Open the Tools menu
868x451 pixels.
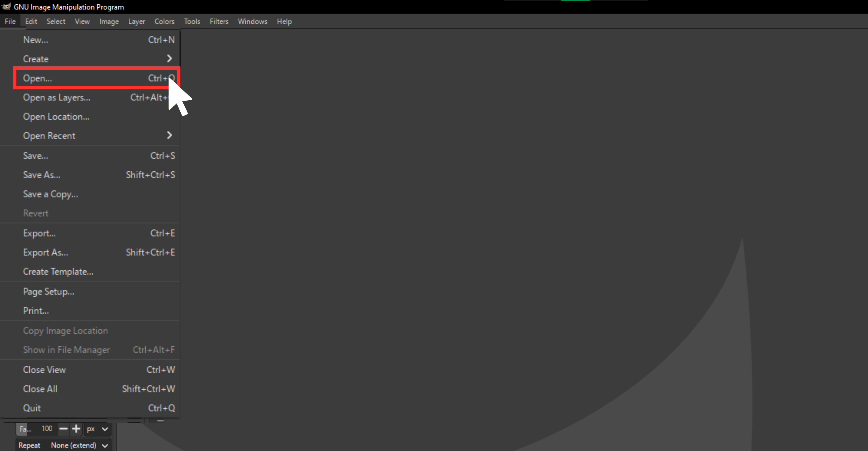192,21
